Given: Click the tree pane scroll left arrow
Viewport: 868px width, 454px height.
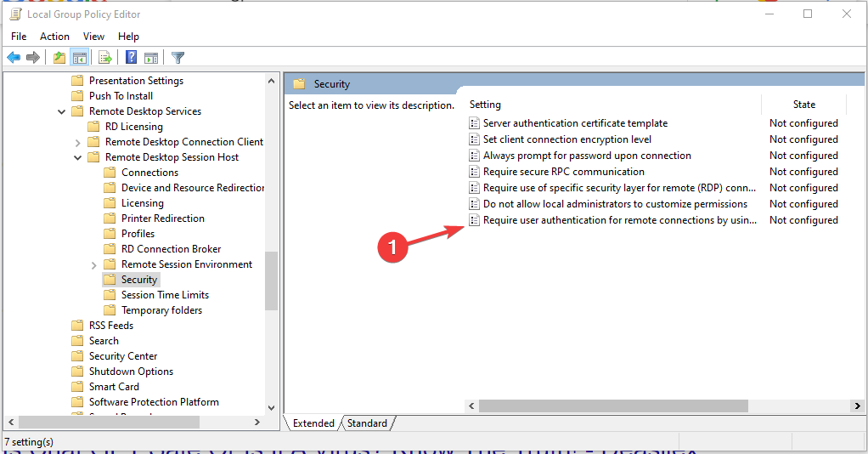Looking at the screenshot, I should click(11, 423).
